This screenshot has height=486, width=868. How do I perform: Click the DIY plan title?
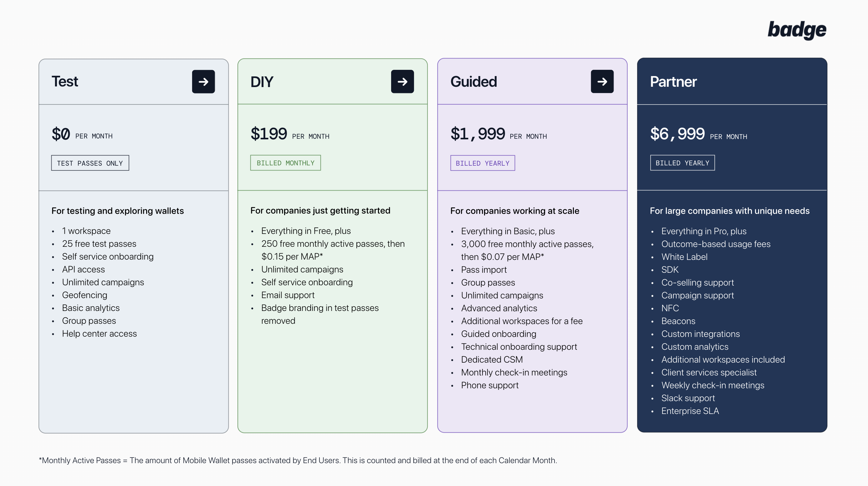click(262, 82)
